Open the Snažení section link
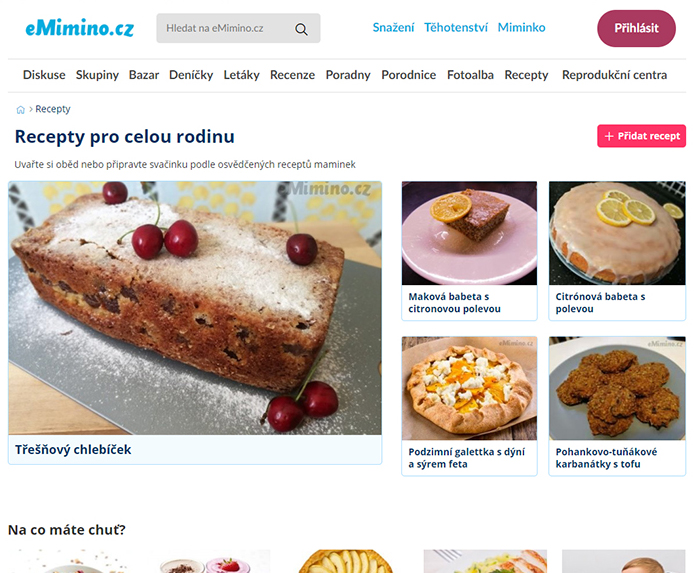Image resolution: width=694 pixels, height=573 pixels. coord(393,27)
